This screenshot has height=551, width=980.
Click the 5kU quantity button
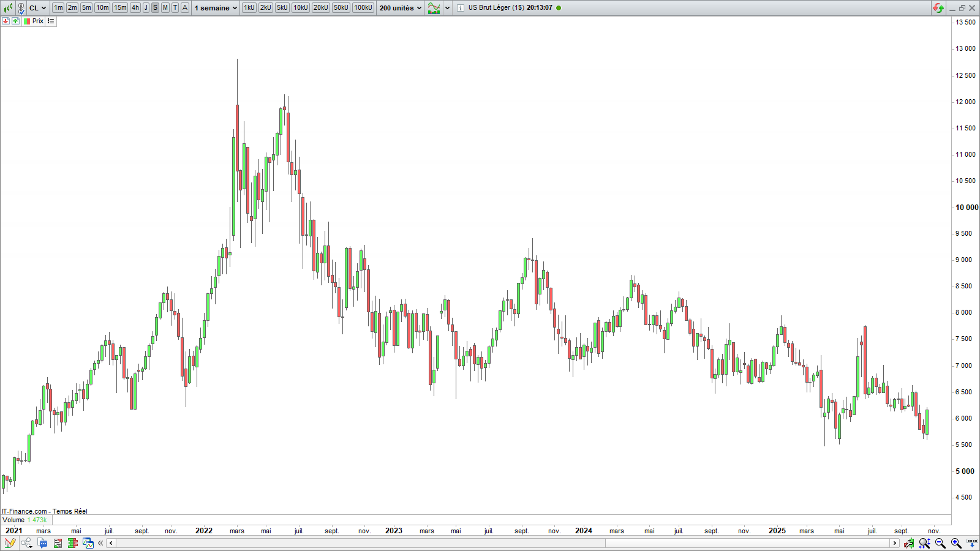(x=281, y=8)
